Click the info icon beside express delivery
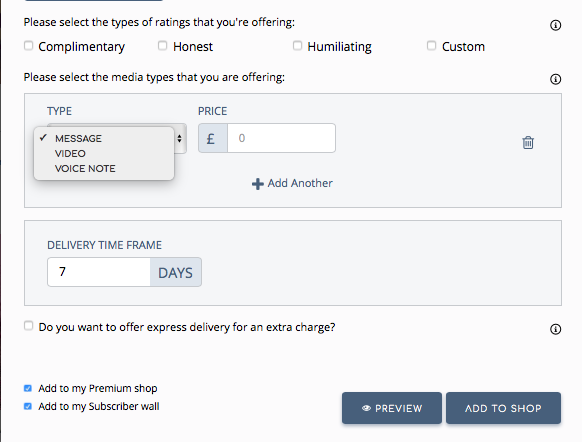This screenshot has height=442, width=582. (x=555, y=329)
